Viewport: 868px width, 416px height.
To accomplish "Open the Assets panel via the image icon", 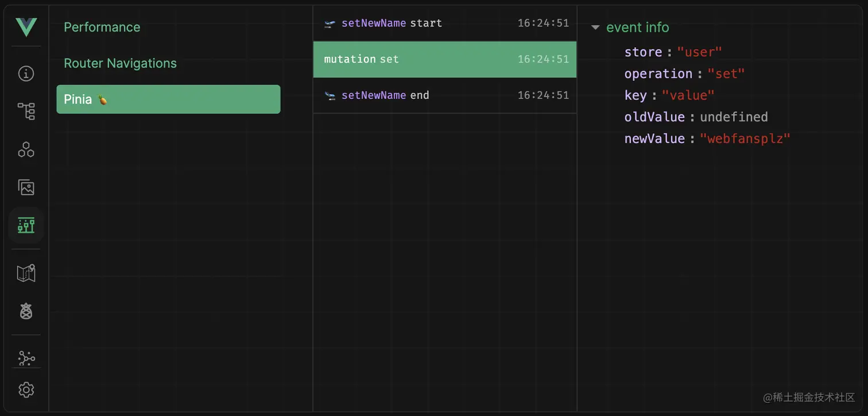I will coord(26,187).
